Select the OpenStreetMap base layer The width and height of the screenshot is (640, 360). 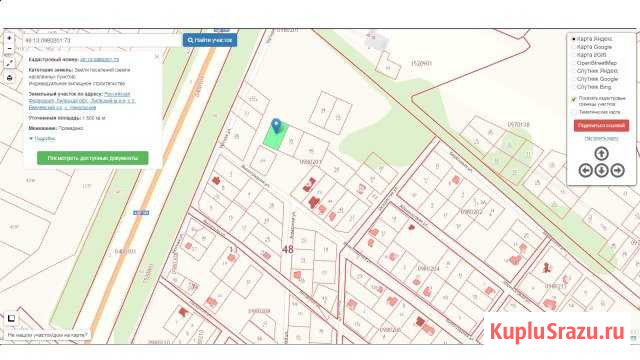596,63
